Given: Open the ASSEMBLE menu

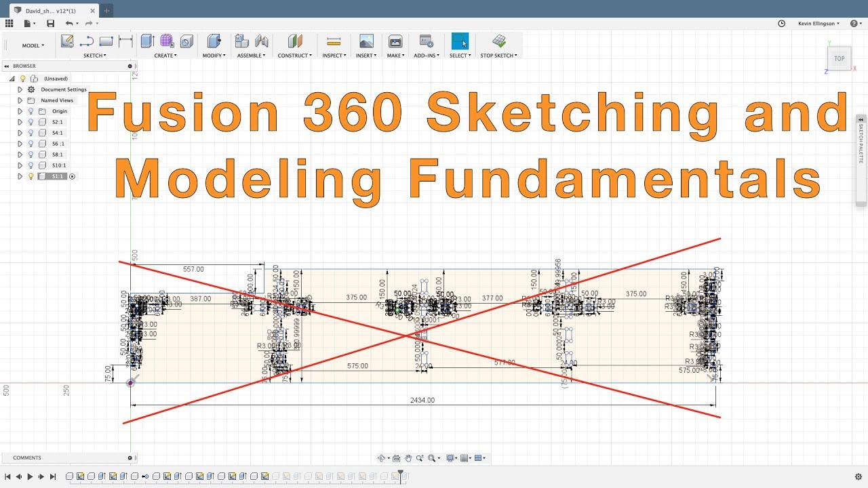Looking at the screenshot, I should tap(252, 56).
